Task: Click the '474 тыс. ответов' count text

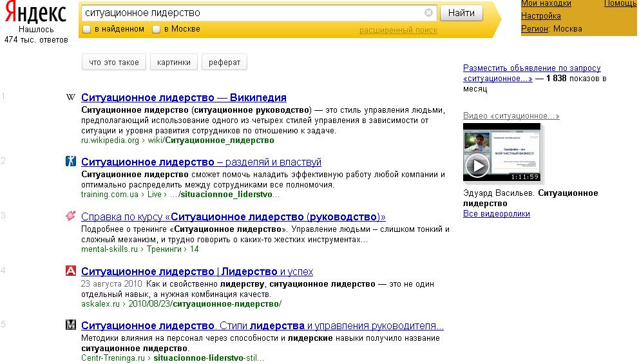Action: click(36, 40)
